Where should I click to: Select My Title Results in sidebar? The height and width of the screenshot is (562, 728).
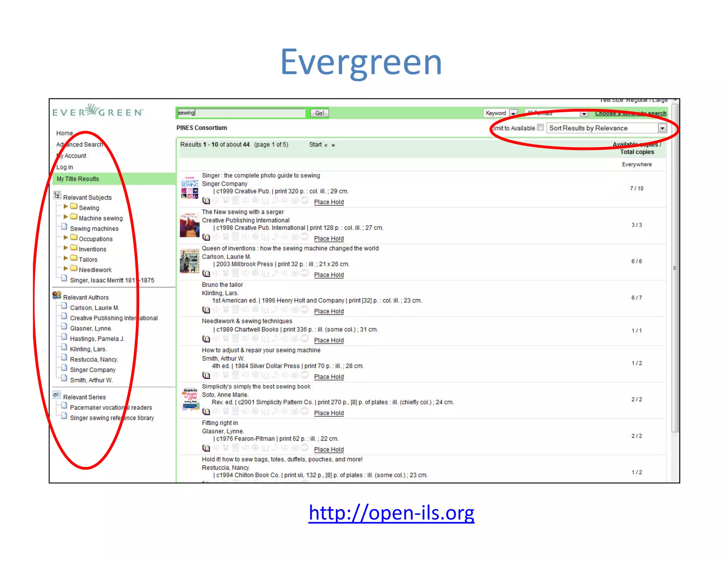[78, 179]
